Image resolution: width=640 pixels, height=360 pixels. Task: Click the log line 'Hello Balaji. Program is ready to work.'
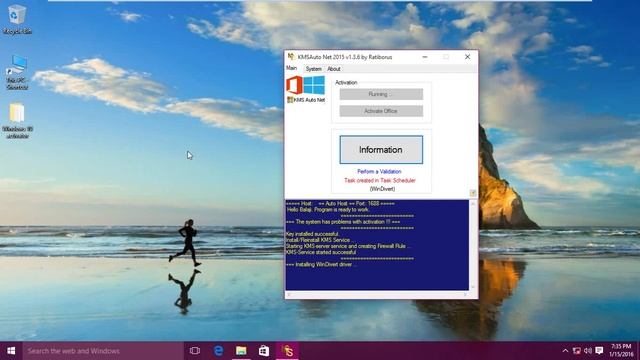coord(328,209)
